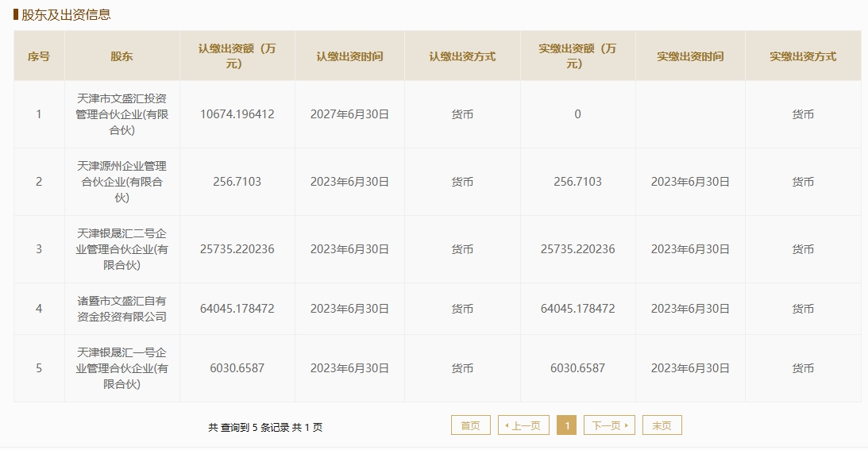Viewport: 868px width, 450px height.
Task: Click the 共查询到 5 条记录 共 1 页 summary
Action: click(x=265, y=427)
